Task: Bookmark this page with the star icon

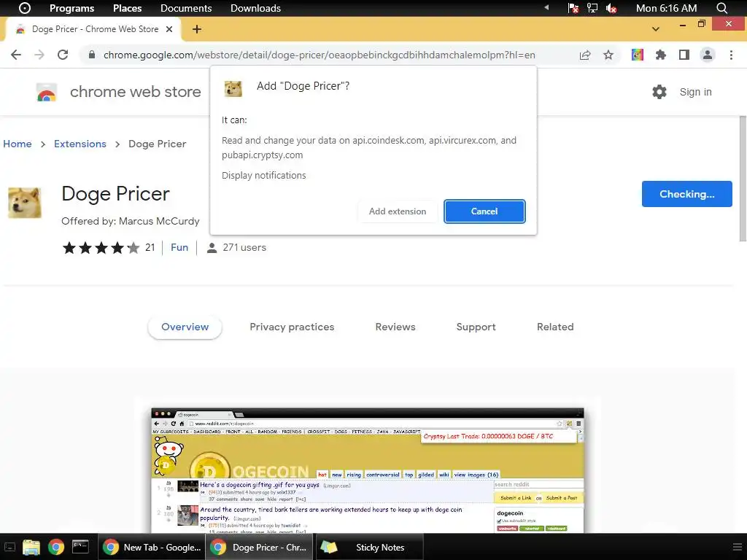Action: [608, 55]
